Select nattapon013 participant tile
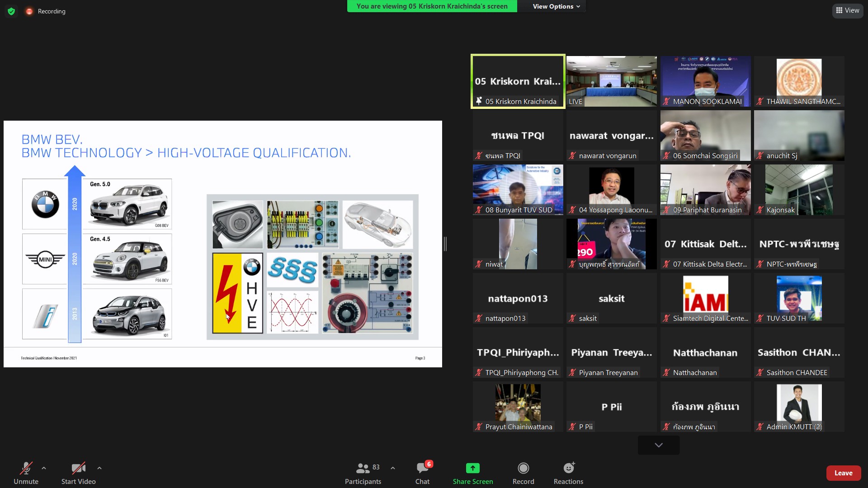Screen dimensions: 868x488 click(x=518, y=298)
